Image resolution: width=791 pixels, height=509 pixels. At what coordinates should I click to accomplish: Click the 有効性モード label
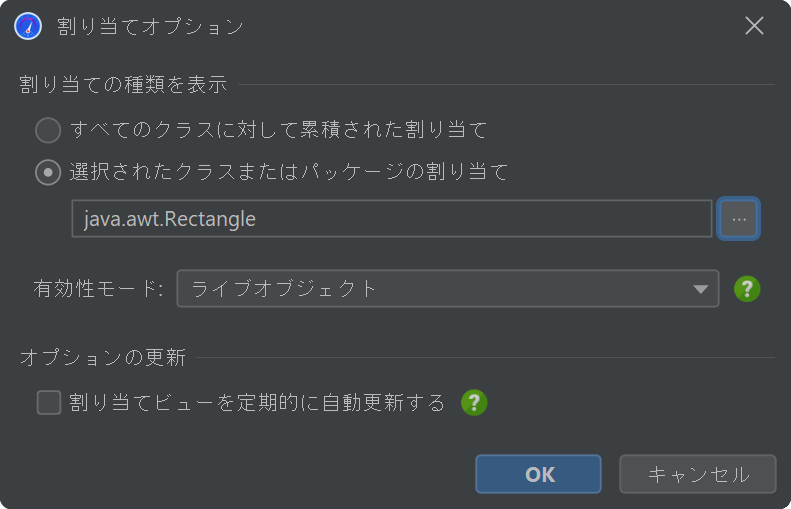point(98,289)
